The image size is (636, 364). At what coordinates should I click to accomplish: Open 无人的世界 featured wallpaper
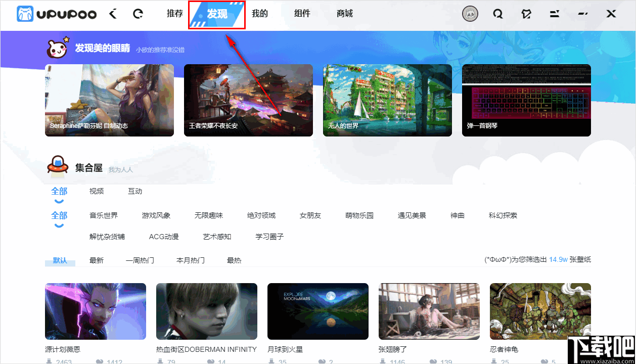pos(387,100)
